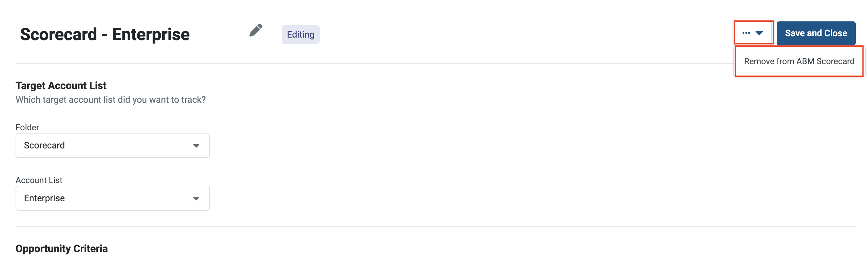Click the Opportunity Criteria section heading
The width and height of the screenshot is (868, 258).
(x=62, y=249)
